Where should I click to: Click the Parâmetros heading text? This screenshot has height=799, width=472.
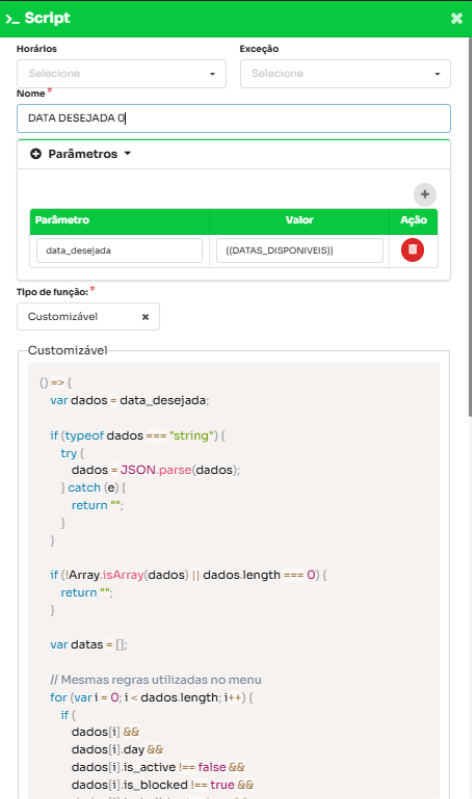tap(83, 153)
